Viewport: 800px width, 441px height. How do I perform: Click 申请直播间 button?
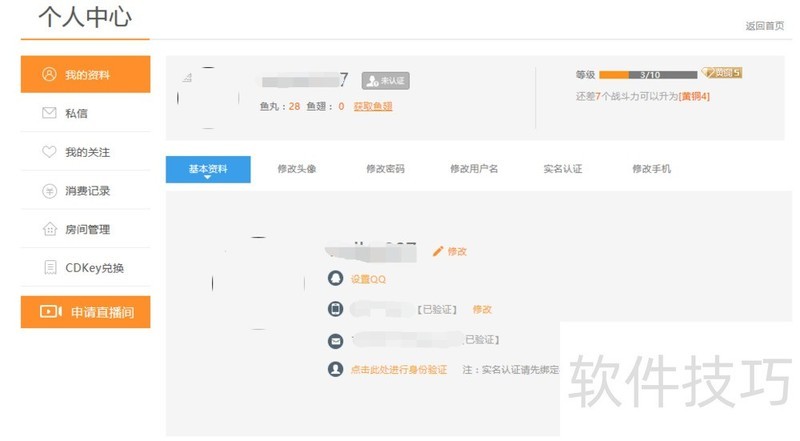click(85, 311)
